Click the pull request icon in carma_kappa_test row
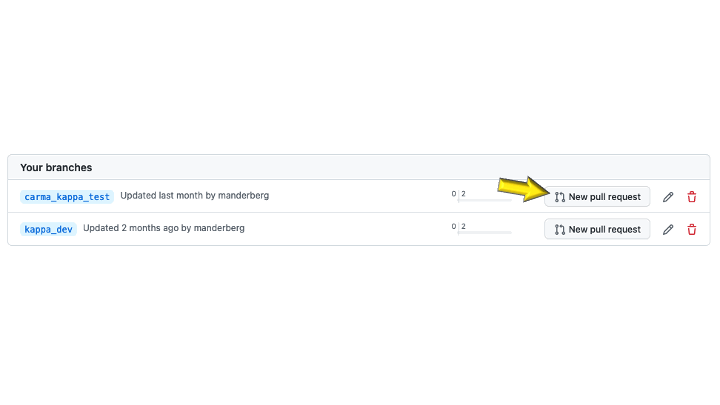 (x=560, y=197)
